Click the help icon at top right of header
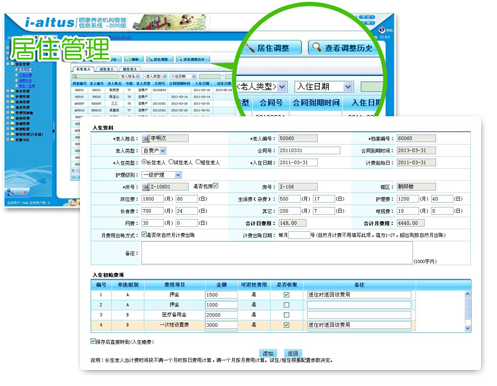This screenshot has height=386, width=497. click(x=382, y=30)
